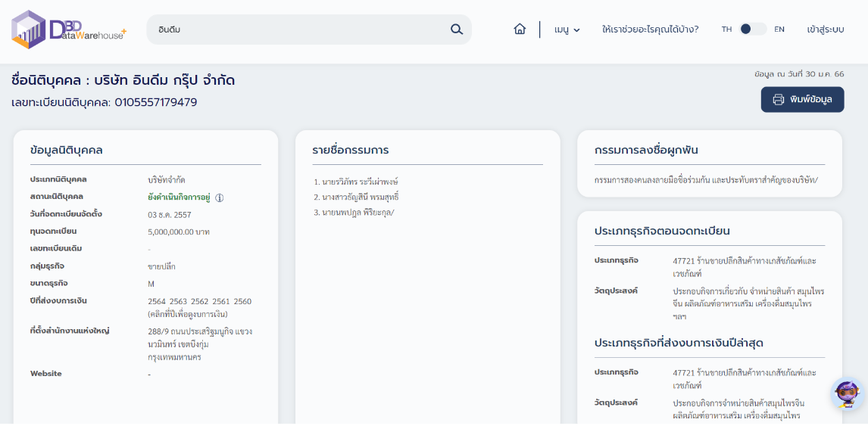This screenshot has width=868, height=426.
Task: Click the magnifier search icon
Action: click(x=456, y=30)
